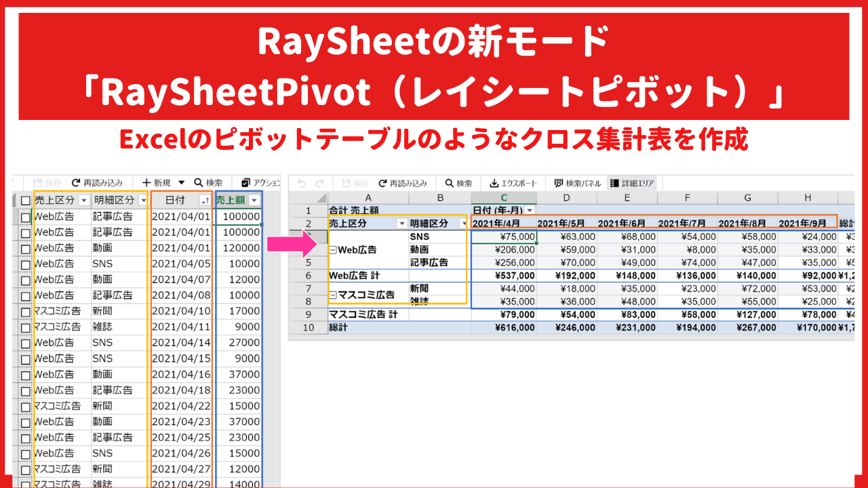This screenshot has width=868, height=488.
Task: Open the 売上区分 column filter dropdown
Action: [x=83, y=201]
